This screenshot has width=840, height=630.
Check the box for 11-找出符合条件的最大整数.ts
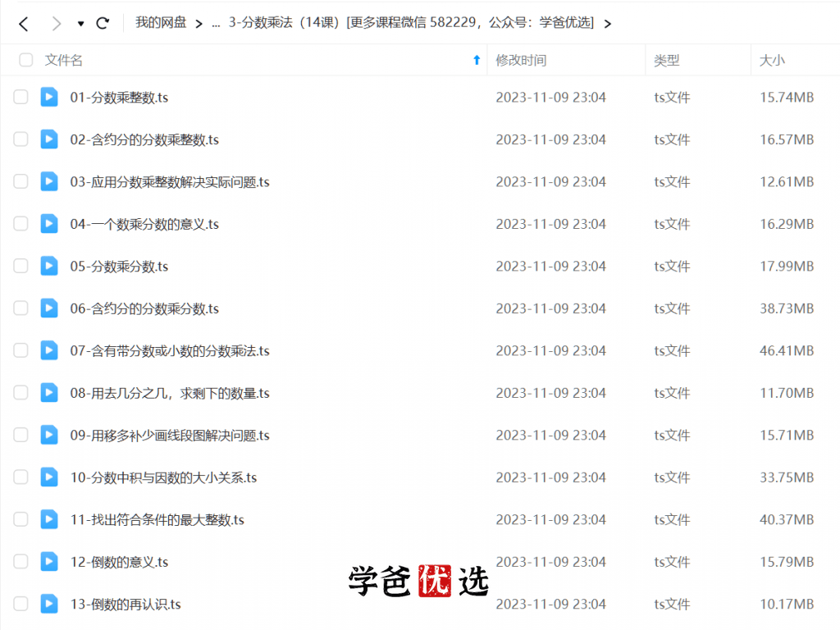coord(21,519)
